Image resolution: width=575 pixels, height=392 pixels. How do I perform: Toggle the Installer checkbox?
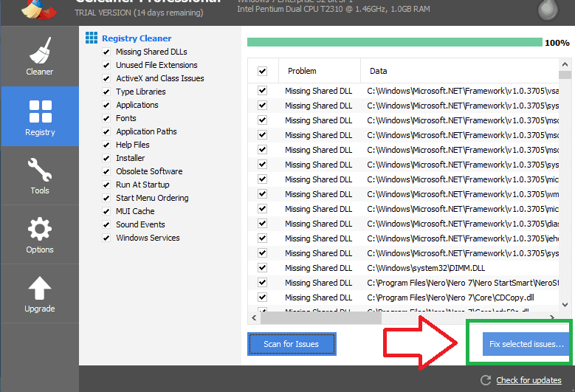[x=106, y=158]
